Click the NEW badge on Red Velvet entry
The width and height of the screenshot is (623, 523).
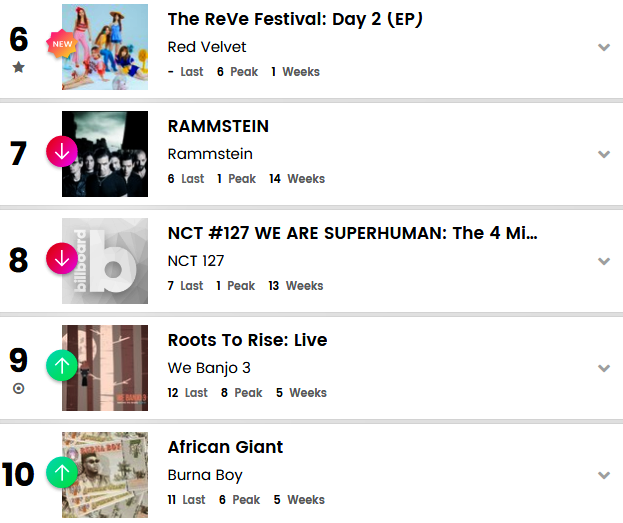tap(63, 44)
